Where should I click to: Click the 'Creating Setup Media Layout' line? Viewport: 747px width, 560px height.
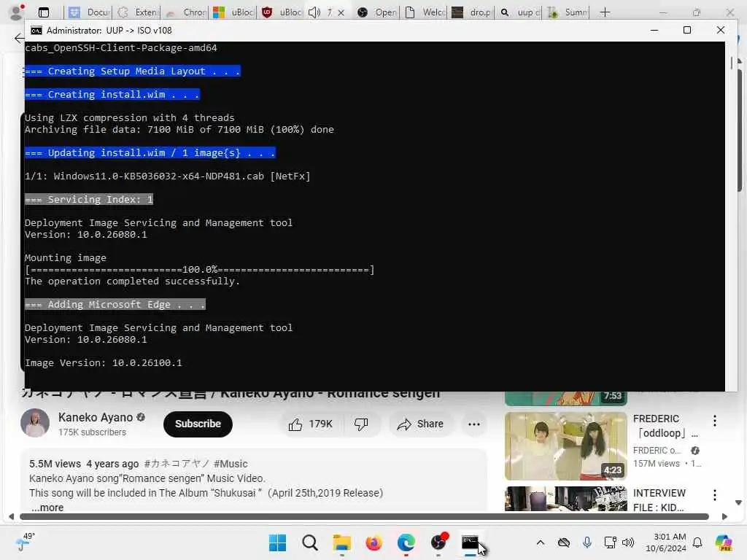tap(133, 71)
